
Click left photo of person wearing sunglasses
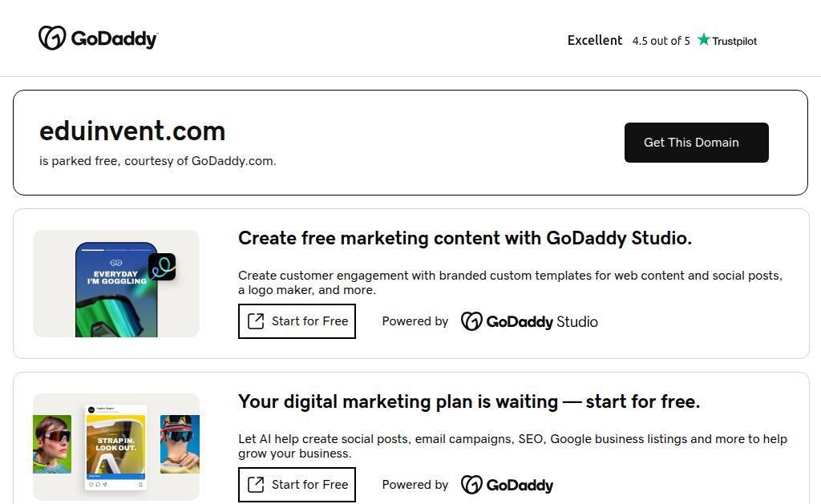tap(52, 444)
